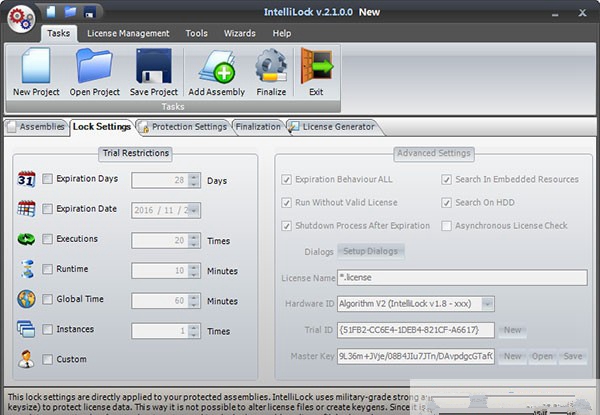The height and width of the screenshot is (415, 600).
Task: Tick the Executions checkbox
Action: [x=47, y=239]
